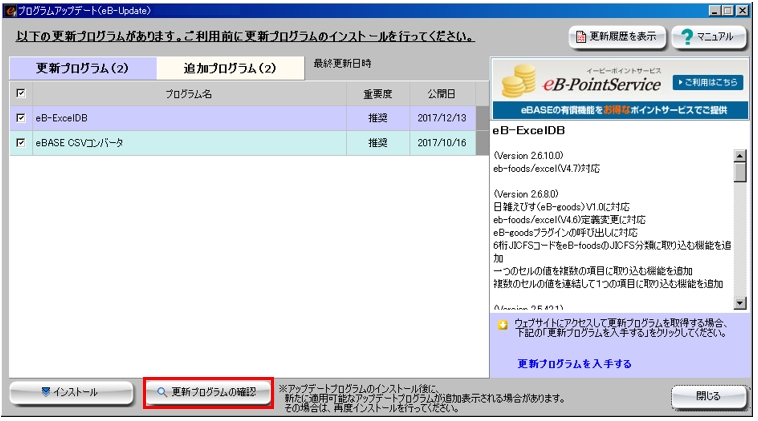Click the eB-ExcelDB heading in description panel
The width and height of the screenshot is (758, 421).
click(x=529, y=130)
